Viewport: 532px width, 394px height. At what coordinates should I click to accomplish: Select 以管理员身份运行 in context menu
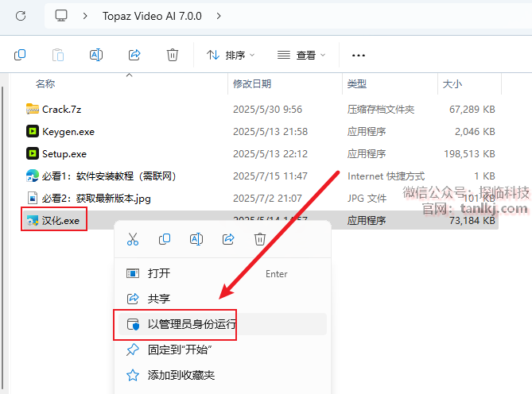click(192, 324)
